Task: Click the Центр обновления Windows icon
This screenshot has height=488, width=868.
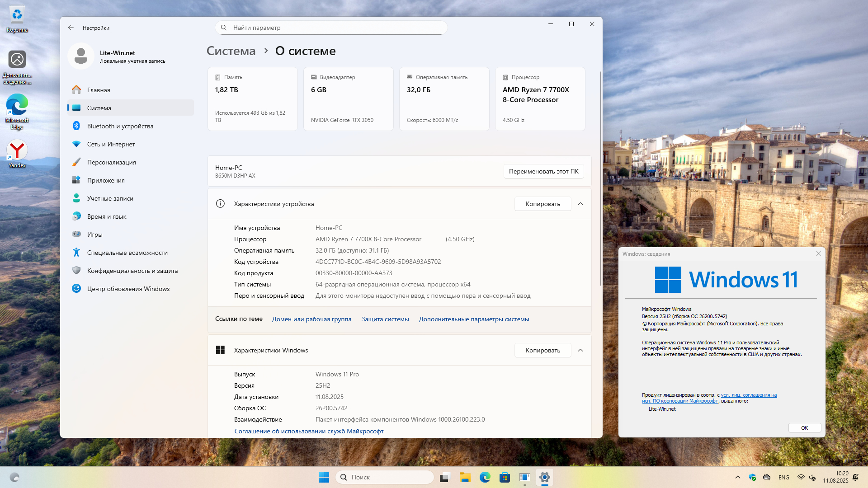Action: (76, 289)
